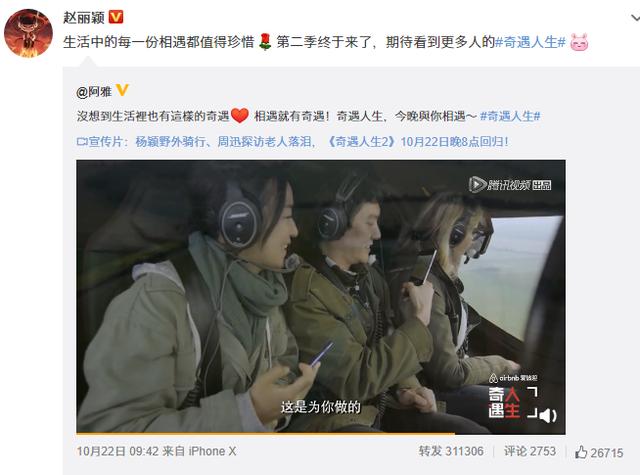This screenshot has height=475, width=640.
Task: Play the embedded helicopter video thumbnail
Action: [321, 297]
